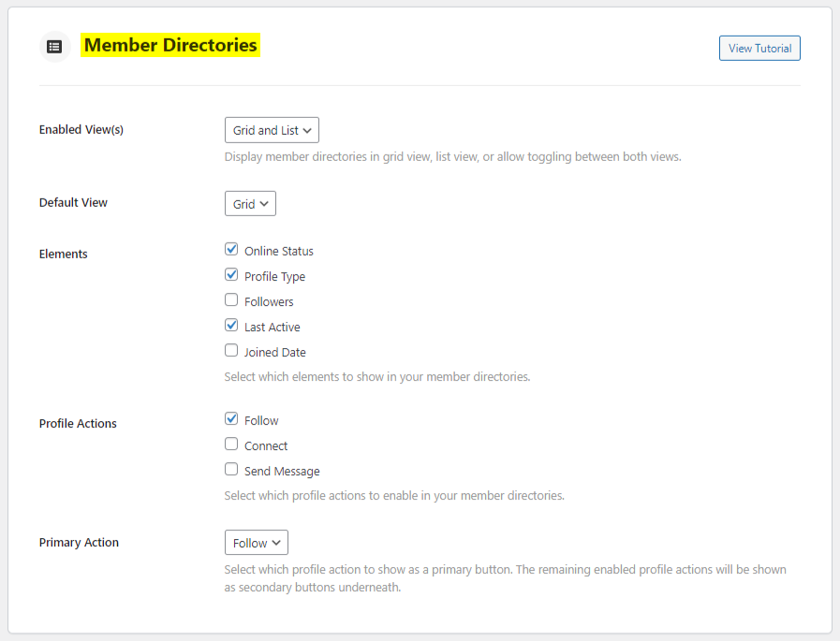Screen dimensions: 840x641
Task: Disable the Profile Type checkbox
Action: [231, 275]
